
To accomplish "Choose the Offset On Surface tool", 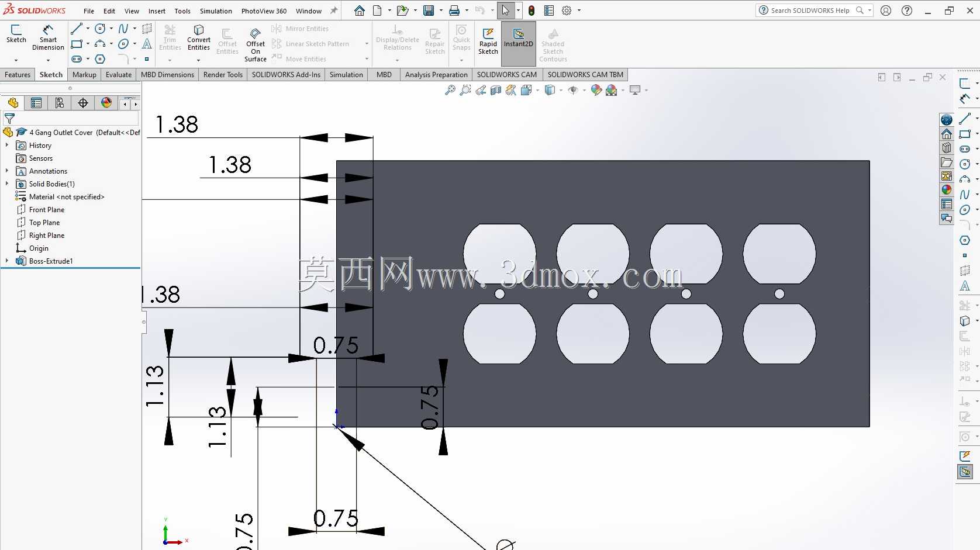I will (256, 46).
